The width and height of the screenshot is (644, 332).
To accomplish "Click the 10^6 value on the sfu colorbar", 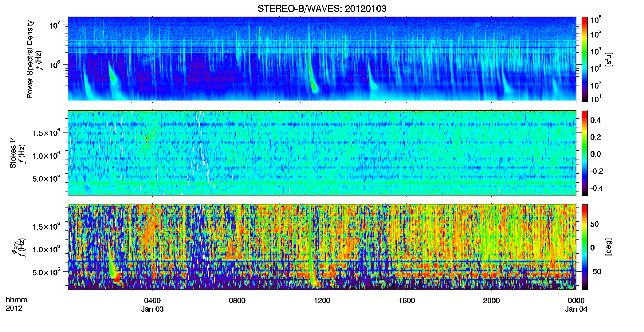I will pos(596,20).
